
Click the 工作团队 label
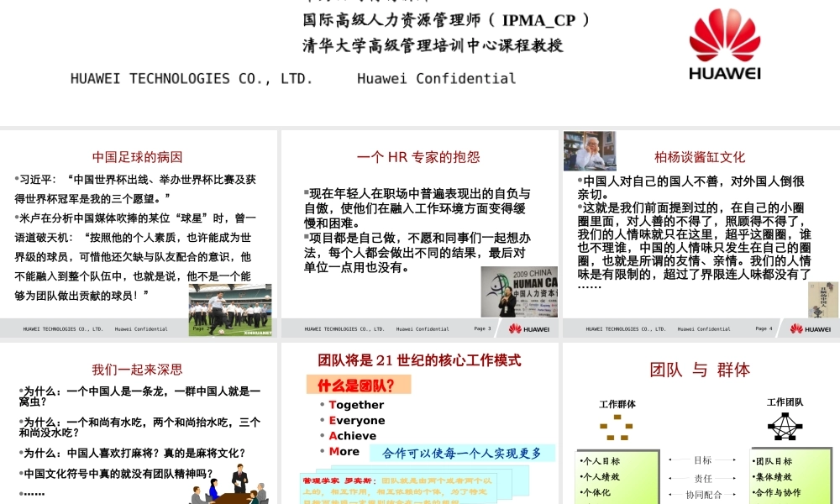click(785, 402)
